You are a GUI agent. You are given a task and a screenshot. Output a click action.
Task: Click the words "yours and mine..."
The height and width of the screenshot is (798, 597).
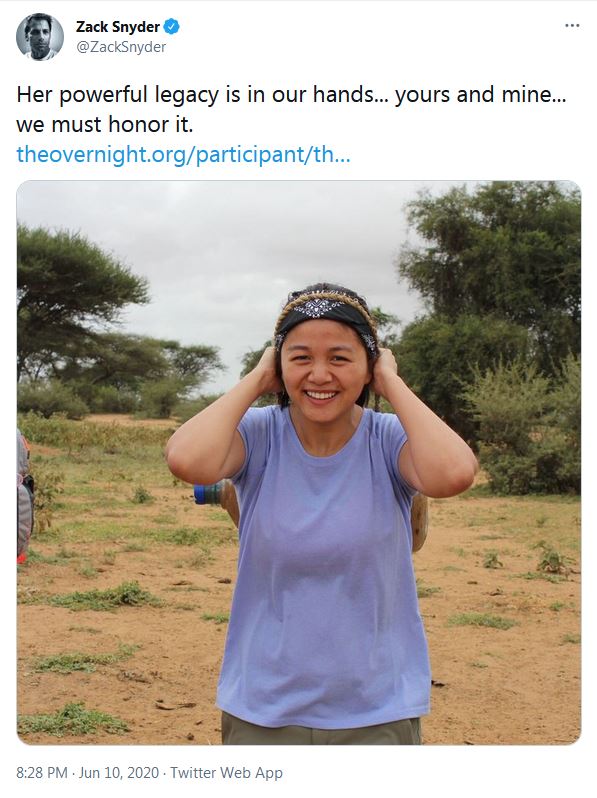tap(480, 95)
